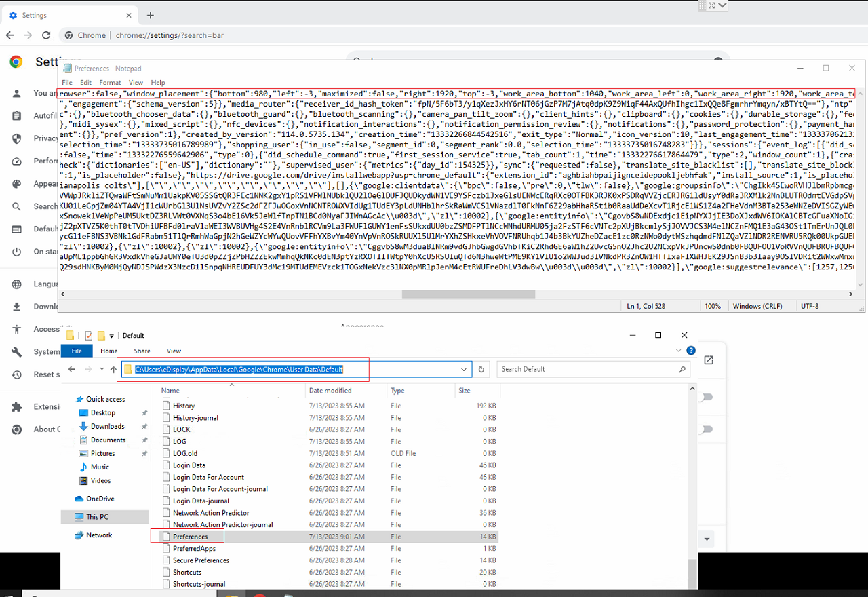Select the Login Data file
Image resolution: width=868 pixels, height=597 pixels.
[x=189, y=465]
